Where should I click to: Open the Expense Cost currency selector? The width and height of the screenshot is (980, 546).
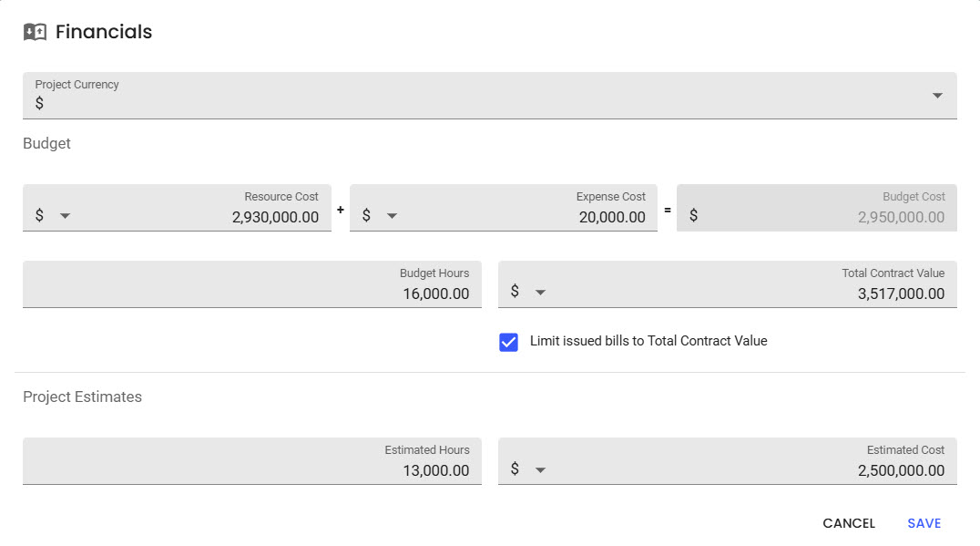click(392, 216)
